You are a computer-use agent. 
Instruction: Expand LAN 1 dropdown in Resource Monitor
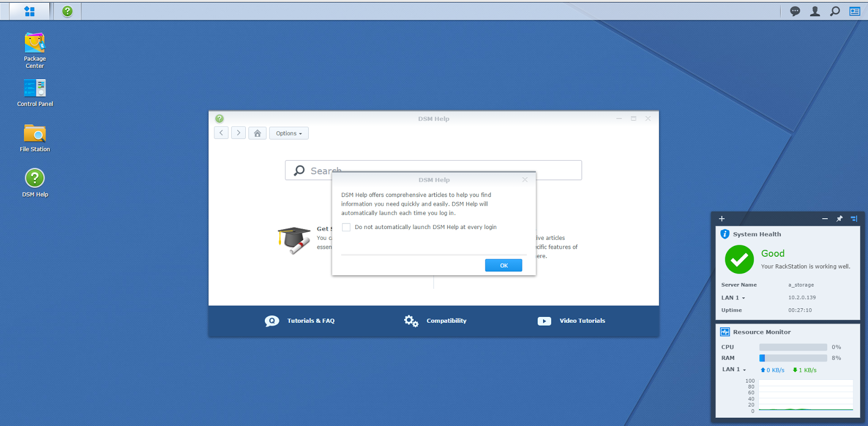click(734, 370)
